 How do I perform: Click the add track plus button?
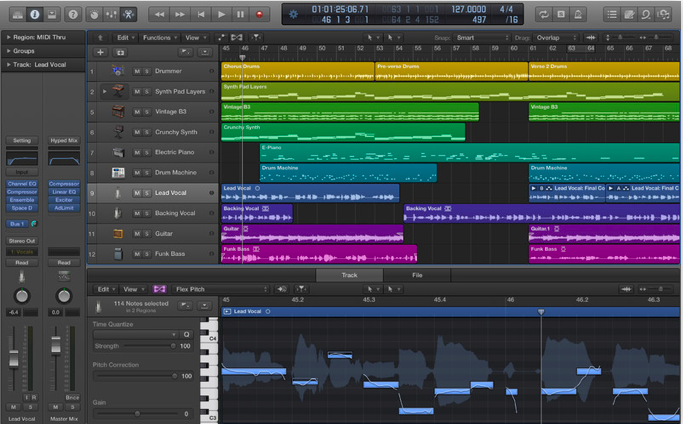coord(100,52)
